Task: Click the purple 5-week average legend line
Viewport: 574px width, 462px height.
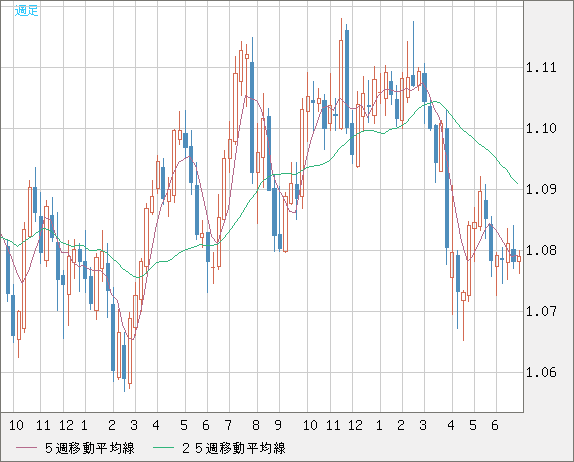Action: click(27, 448)
